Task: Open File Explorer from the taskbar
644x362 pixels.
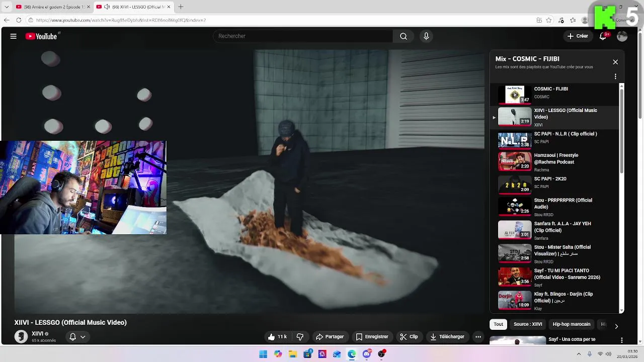Action: [x=293, y=354]
